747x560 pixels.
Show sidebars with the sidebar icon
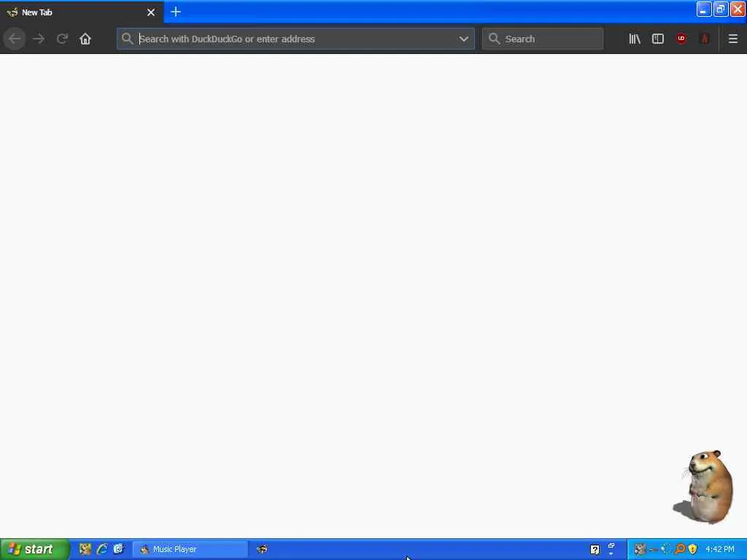(658, 39)
